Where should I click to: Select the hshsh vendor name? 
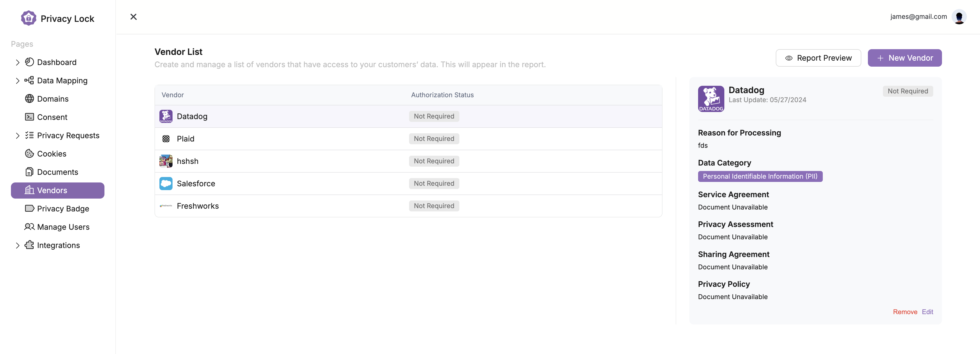188,161
